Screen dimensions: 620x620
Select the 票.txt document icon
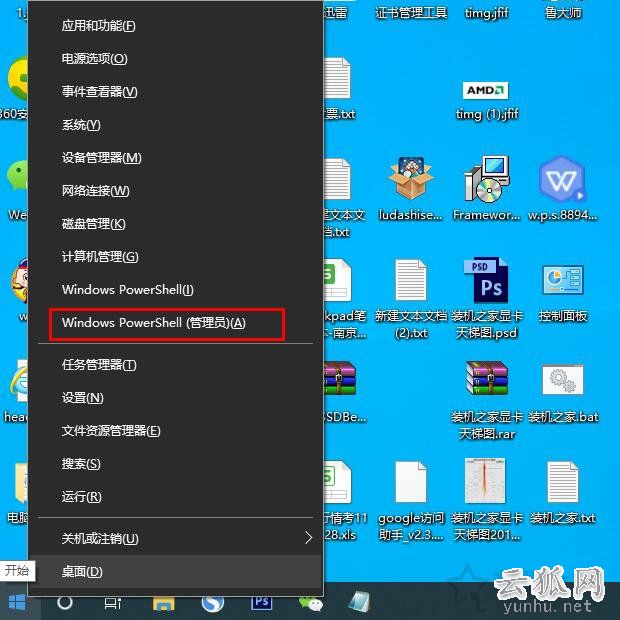click(337, 78)
